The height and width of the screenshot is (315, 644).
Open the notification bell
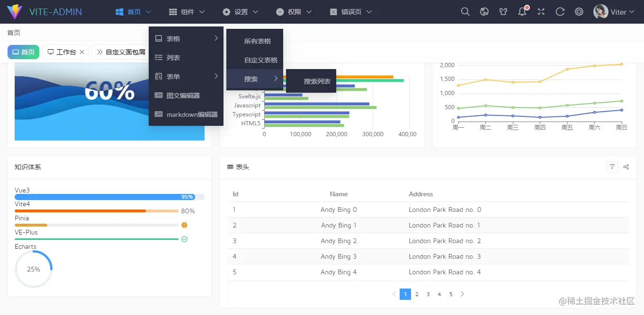[522, 12]
